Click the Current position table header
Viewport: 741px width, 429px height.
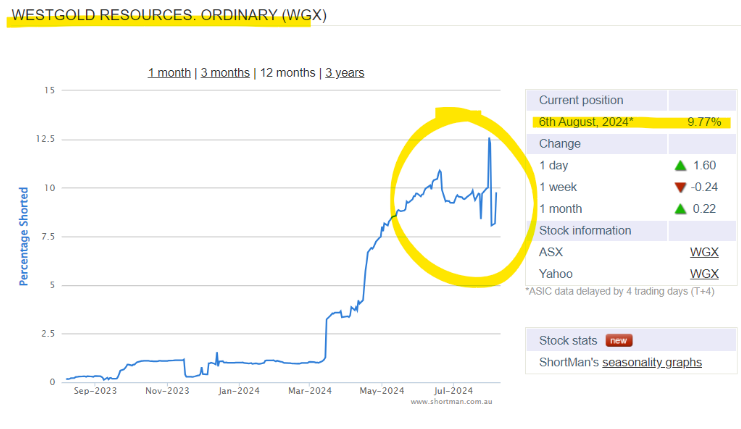pyautogui.click(x=581, y=100)
